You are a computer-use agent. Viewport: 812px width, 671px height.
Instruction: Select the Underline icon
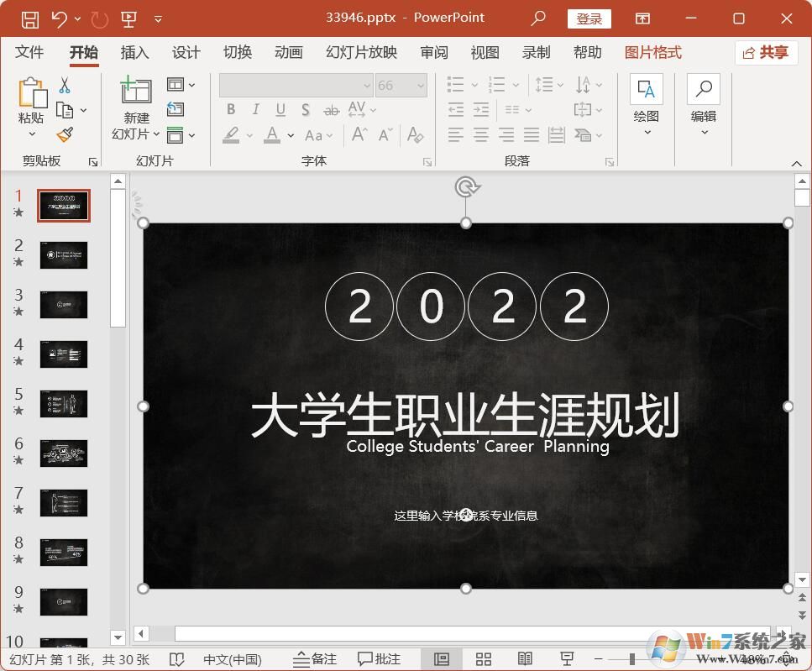tap(280, 109)
